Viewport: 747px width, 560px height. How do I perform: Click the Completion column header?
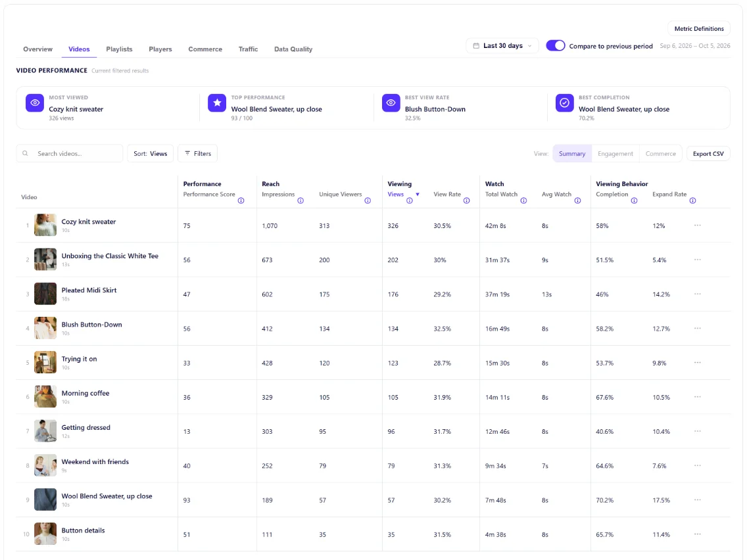612,195
